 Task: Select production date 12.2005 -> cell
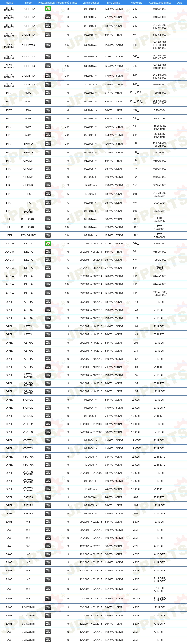[90, 185]
